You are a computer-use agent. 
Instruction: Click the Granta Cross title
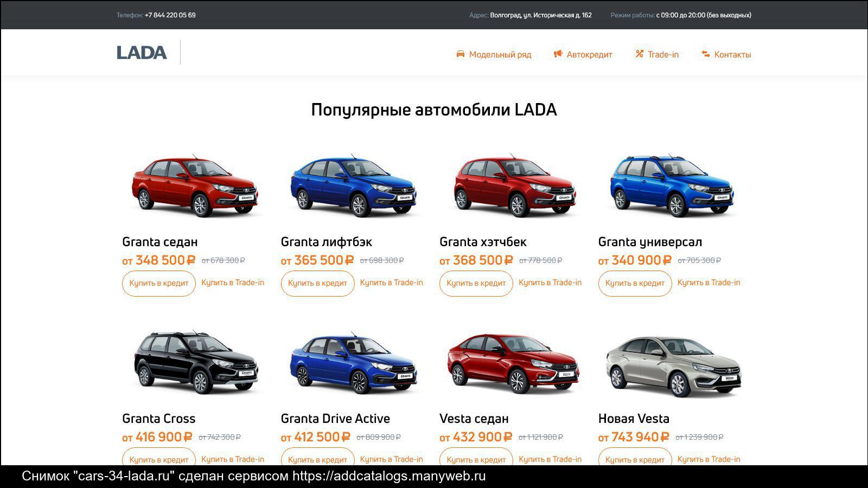tap(159, 419)
